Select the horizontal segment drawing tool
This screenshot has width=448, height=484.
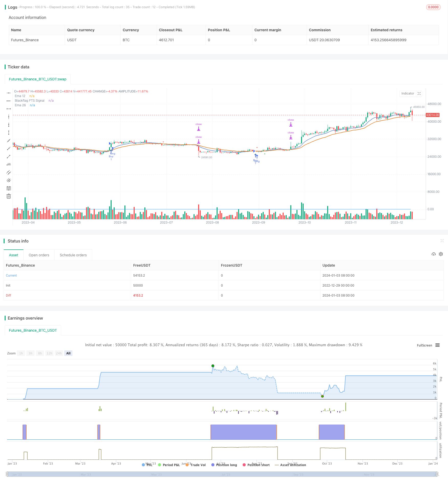click(x=9, y=109)
